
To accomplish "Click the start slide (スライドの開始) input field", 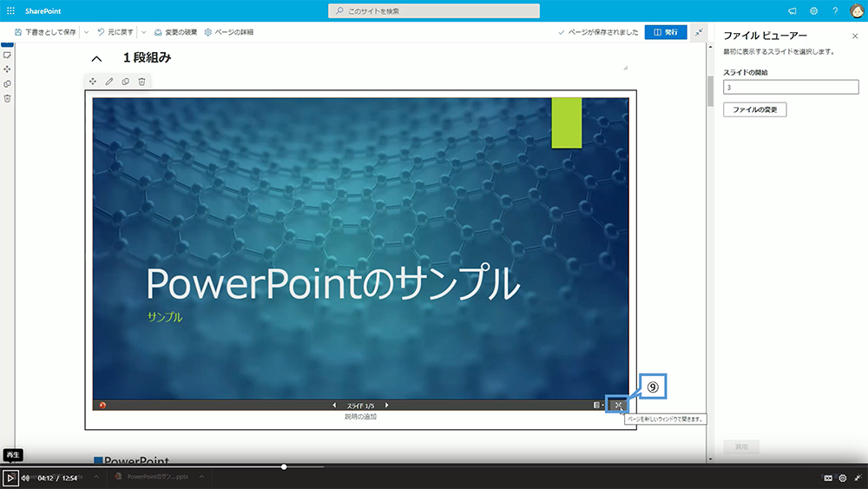I will pyautogui.click(x=791, y=87).
